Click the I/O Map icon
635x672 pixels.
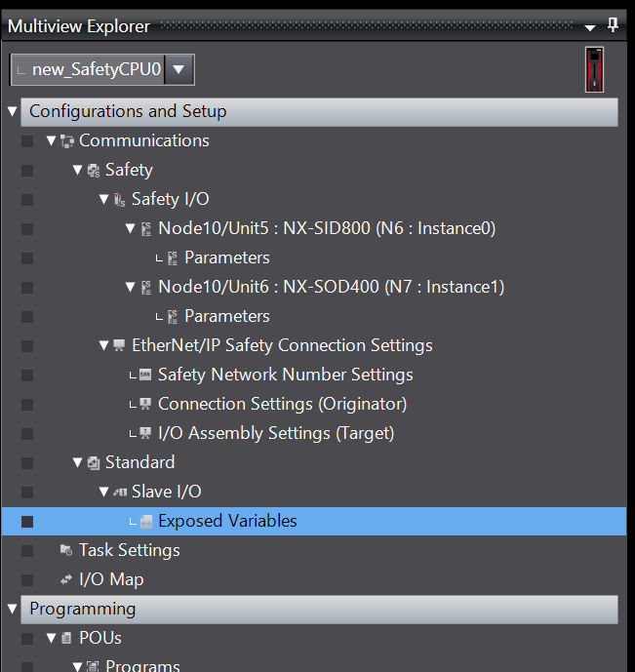[x=66, y=580]
